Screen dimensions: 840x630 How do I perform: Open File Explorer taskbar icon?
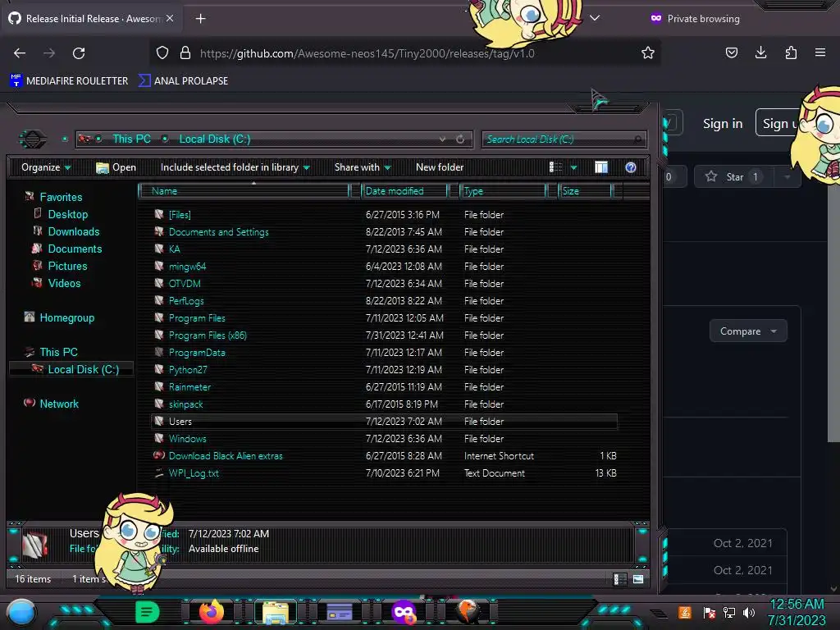point(276,612)
